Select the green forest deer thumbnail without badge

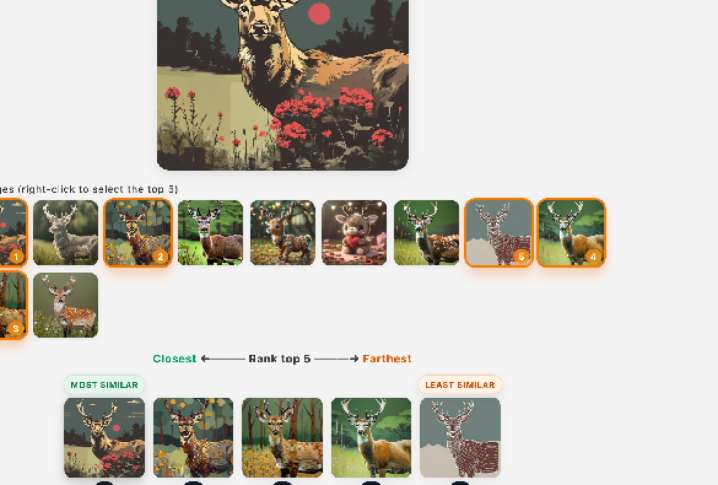point(210,233)
